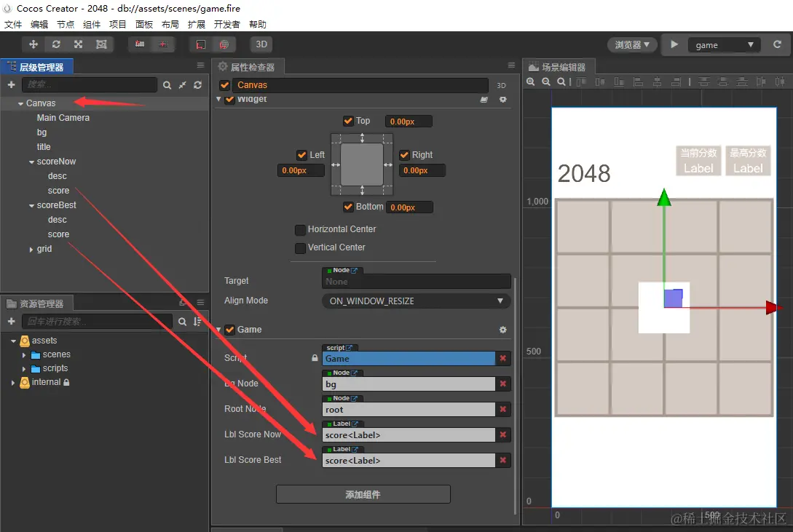Click the play preview button
The width and height of the screenshot is (793, 532).
674,44
